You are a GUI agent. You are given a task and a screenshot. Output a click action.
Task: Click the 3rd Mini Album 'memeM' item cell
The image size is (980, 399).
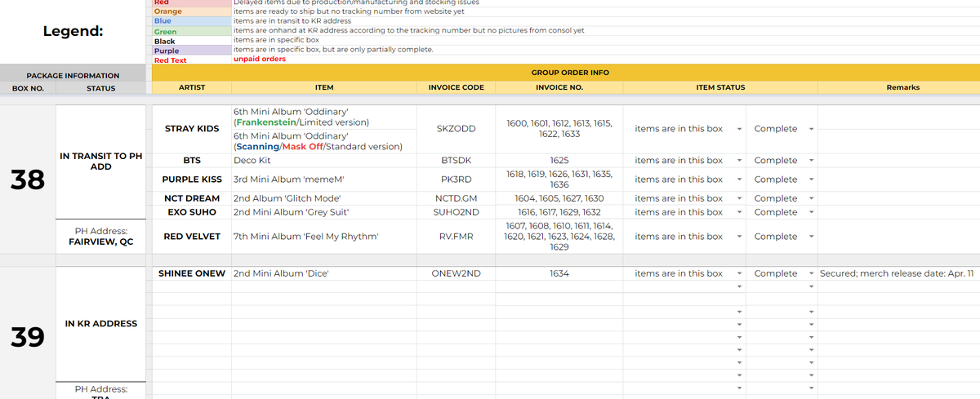pos(323,180)
